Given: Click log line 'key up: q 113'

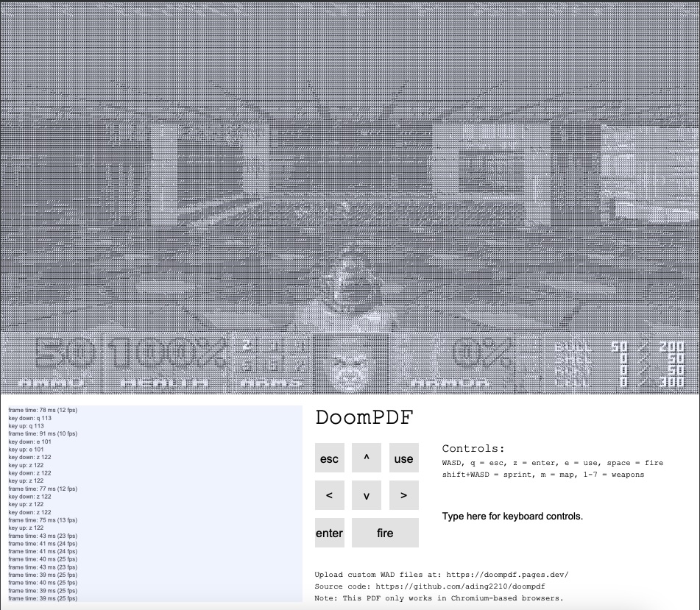Looking at the screenshot, I should pos(26,426).
